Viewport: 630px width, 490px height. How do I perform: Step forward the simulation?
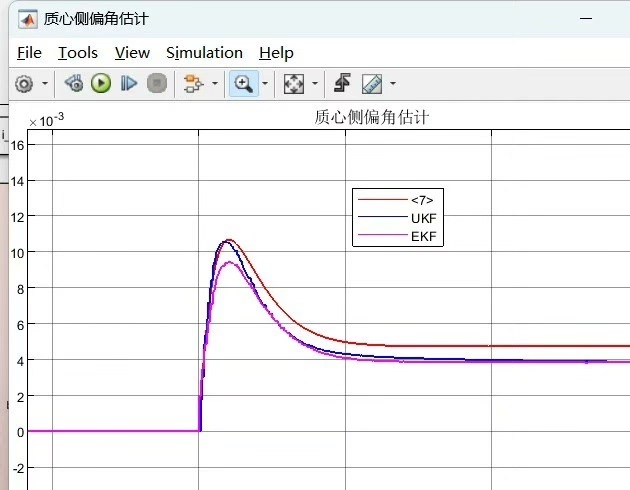click(129, 84)
